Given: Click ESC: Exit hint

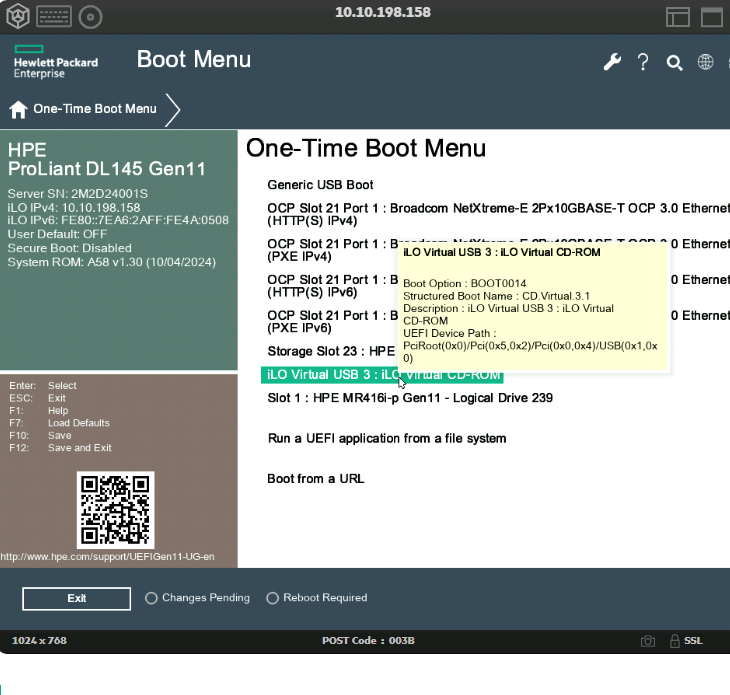Looking at the screenshot, I should (37, 398).
